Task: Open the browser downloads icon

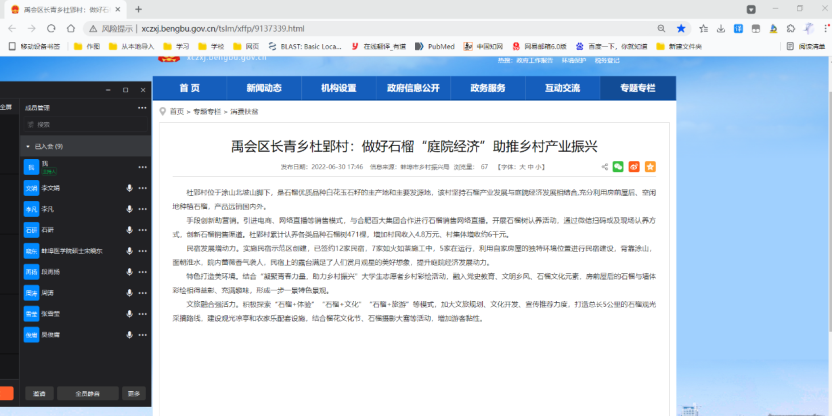Action: (x=721, y=29)
